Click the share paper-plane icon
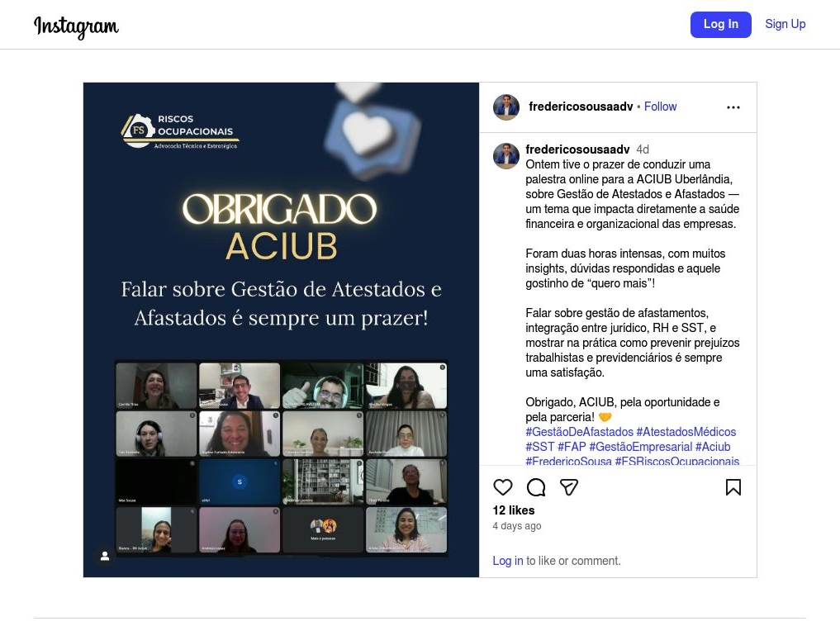Screen dimensions: 840x626 coord(568,487)
